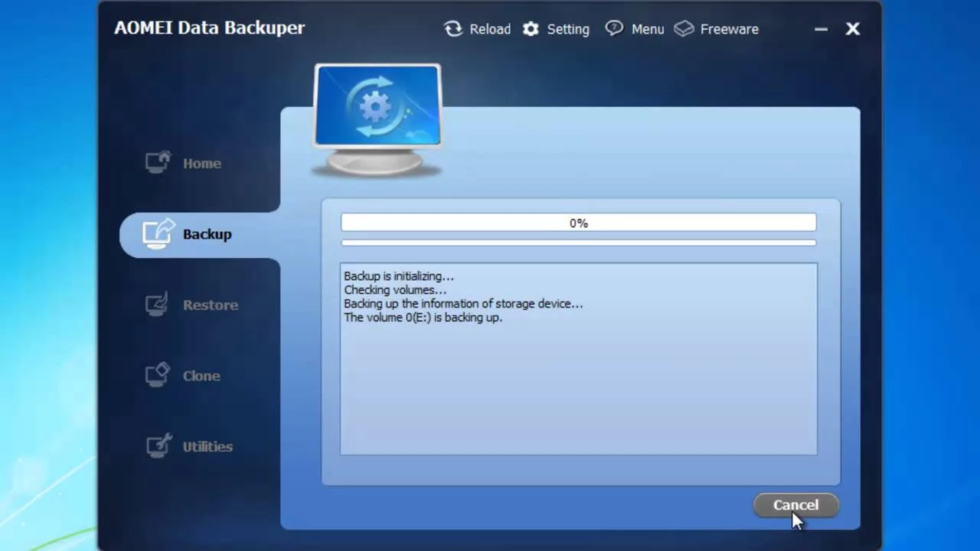The width and height of the screenshot is (980, 551).
Task: Click the Reload circular arrows icon
Action: (453, 29)
